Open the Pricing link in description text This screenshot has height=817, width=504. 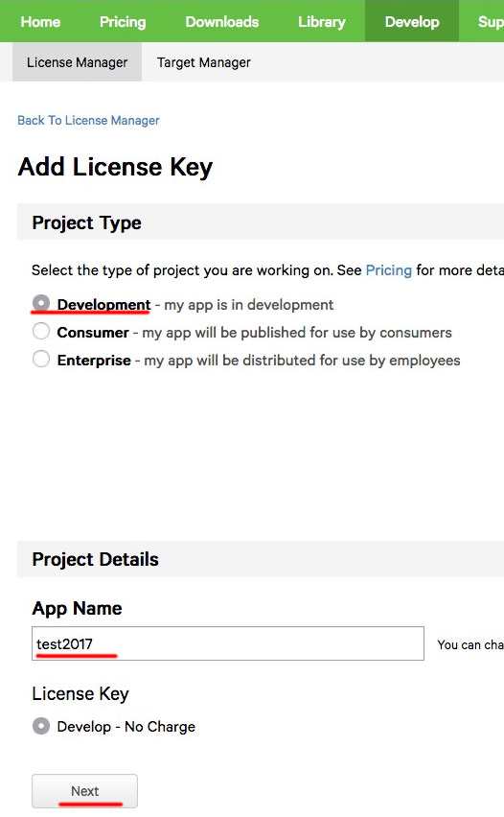[x=388, y=269]
